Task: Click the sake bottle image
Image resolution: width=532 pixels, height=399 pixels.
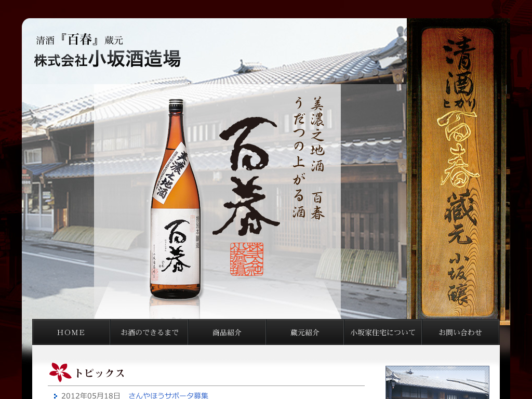Action: click(175, 200)
